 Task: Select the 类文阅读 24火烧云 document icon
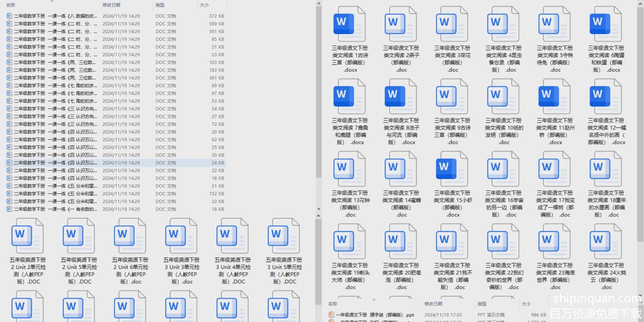pos(605,241)
